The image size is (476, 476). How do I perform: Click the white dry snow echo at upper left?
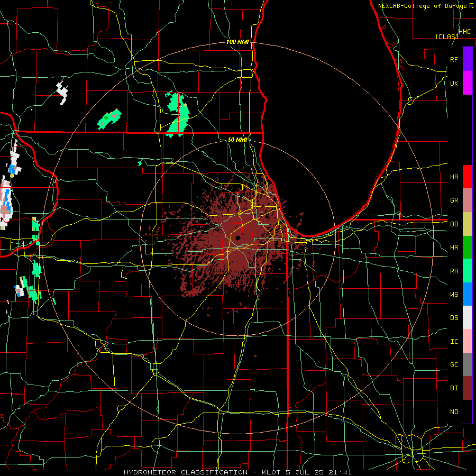tap(62, 93)
